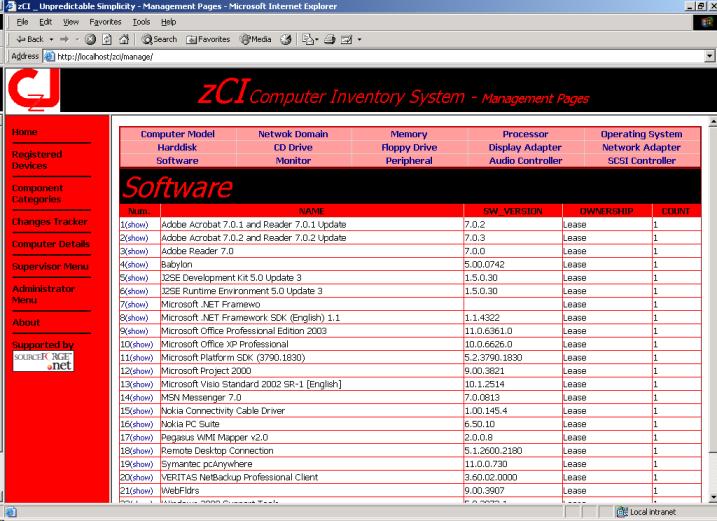Click the Home icon in toolbar

pos(123,39)
